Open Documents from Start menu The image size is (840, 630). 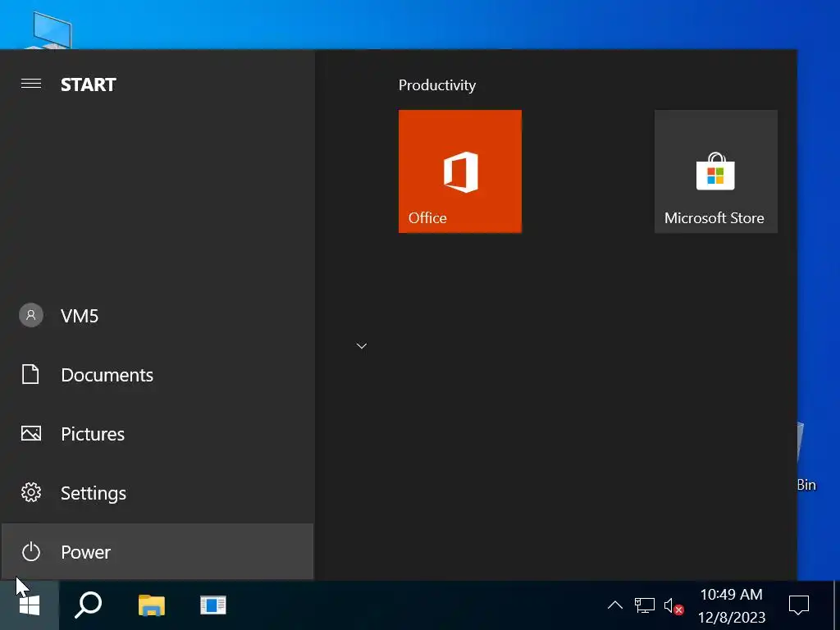pyautogui.click(x=157, y=374)
